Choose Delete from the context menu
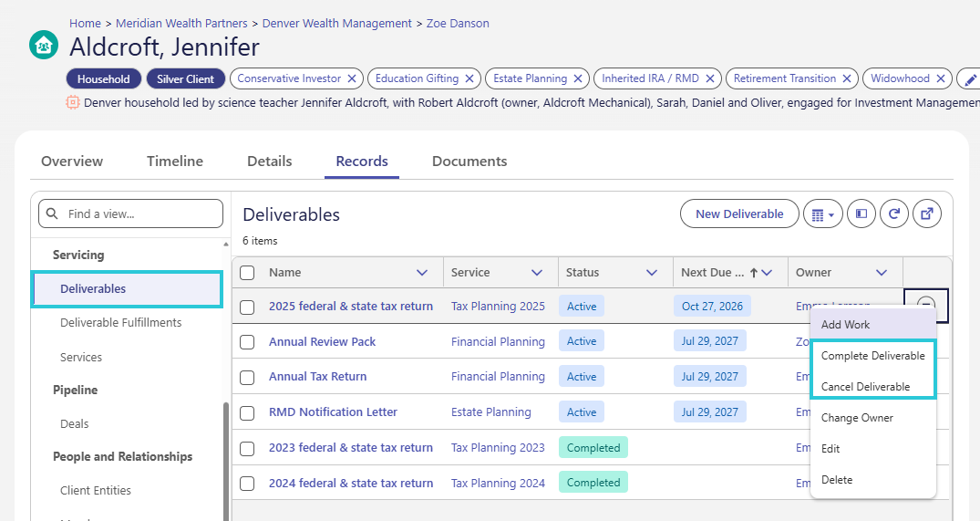 (873, 480)
